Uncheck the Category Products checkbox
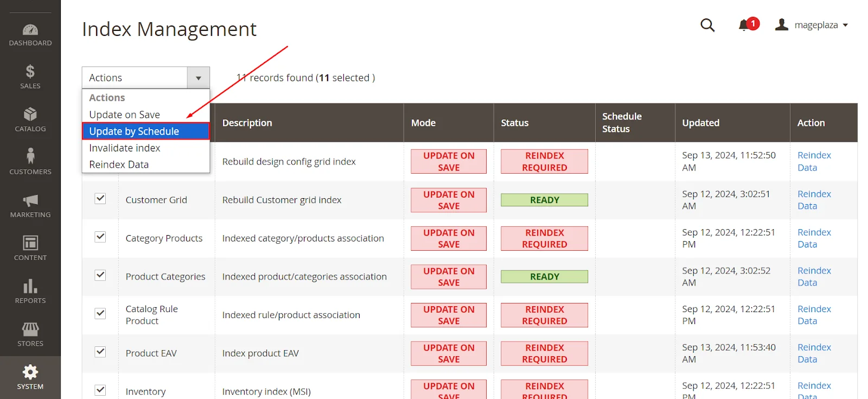The image size is (868, 399). coord(100,237)
